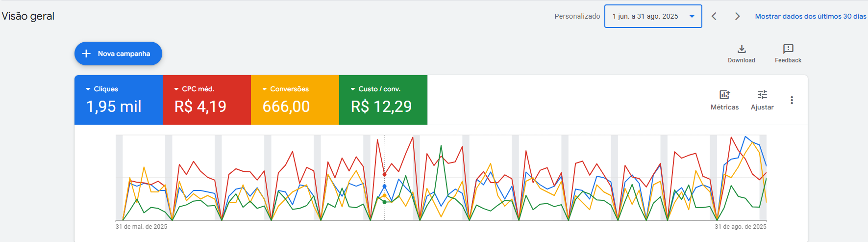Click Mostrar dados dos últimos 30 dias
Image resolution: width=868 pixels, height=242 pixels.
pyautogui.click(x=810, y=16)
